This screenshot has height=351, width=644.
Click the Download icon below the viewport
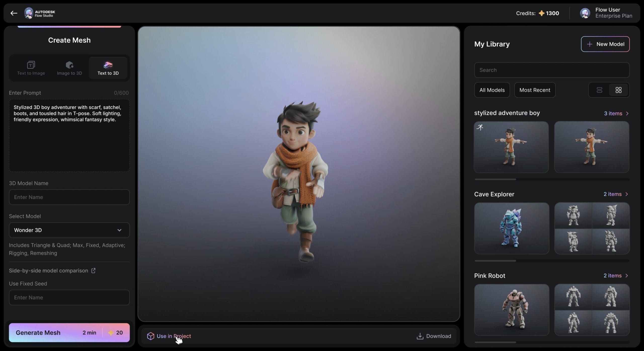click(420, 336)
